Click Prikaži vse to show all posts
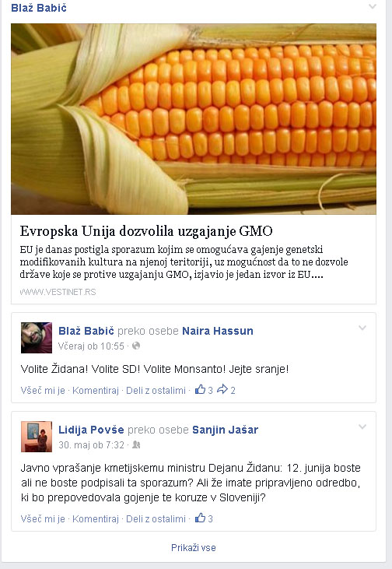 pyautogui.click(x=194, y=547)
